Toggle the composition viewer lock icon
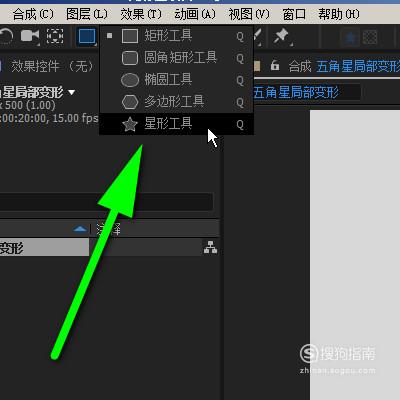Screen dimensions: 400x400 tap(275, 65)
